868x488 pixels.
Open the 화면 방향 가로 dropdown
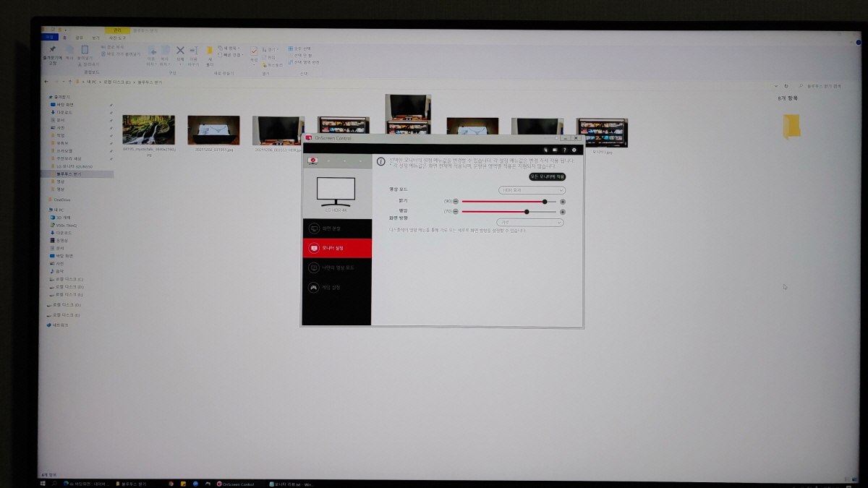tap(530, 223)
